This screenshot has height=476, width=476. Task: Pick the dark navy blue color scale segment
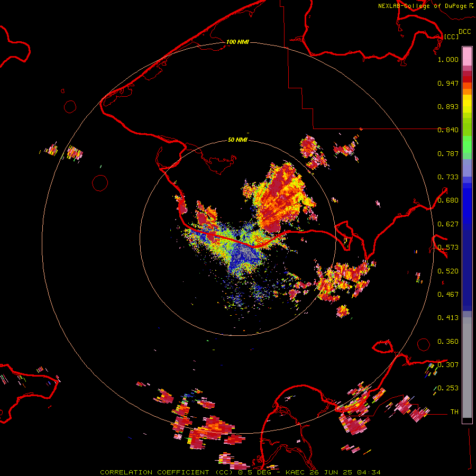467,270
